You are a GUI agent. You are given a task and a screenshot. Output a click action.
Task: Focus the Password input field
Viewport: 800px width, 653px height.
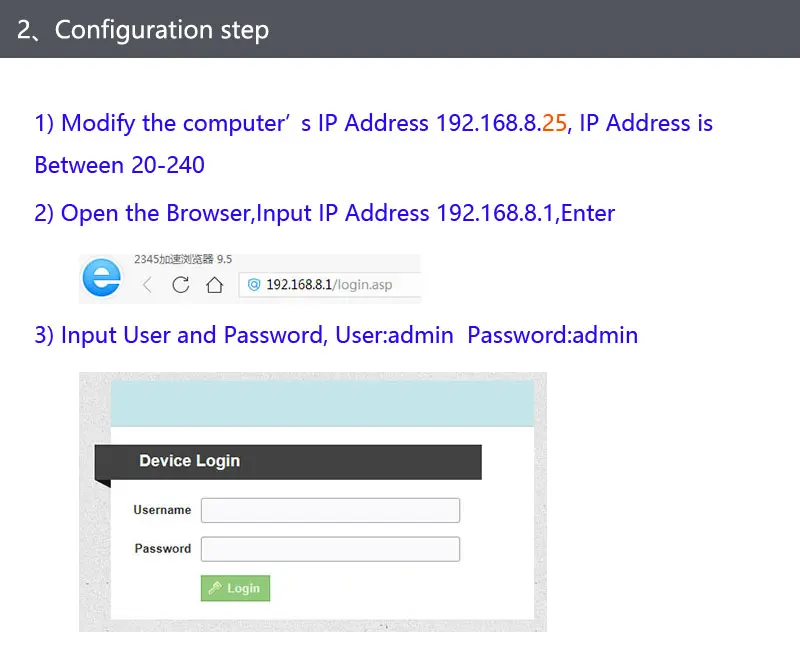(330, 549)
